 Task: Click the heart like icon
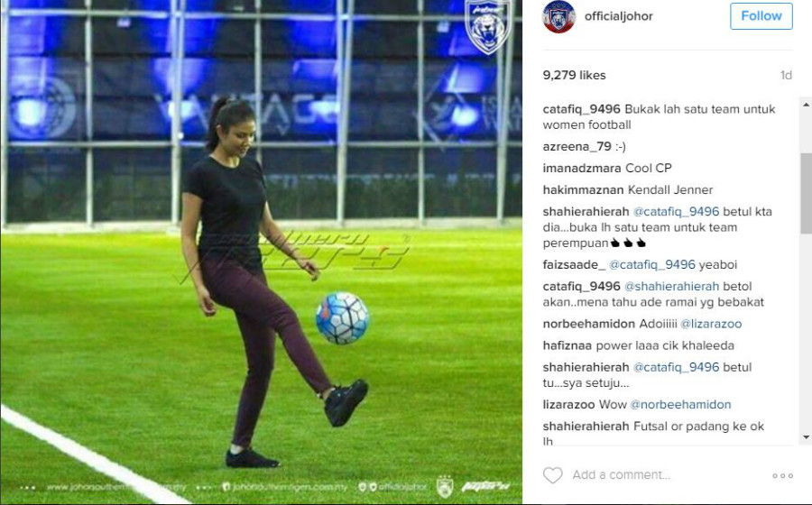pos(552,475)
